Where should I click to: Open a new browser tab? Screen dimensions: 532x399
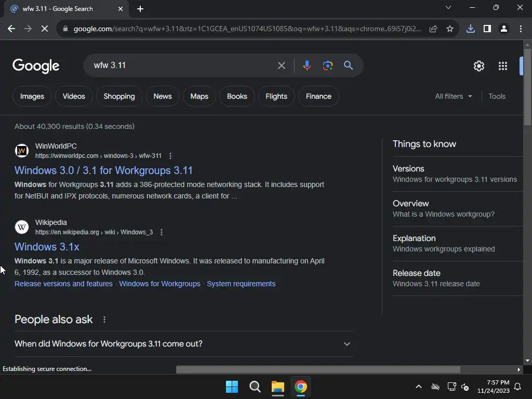pyautogui.click(x=140, y=9)
